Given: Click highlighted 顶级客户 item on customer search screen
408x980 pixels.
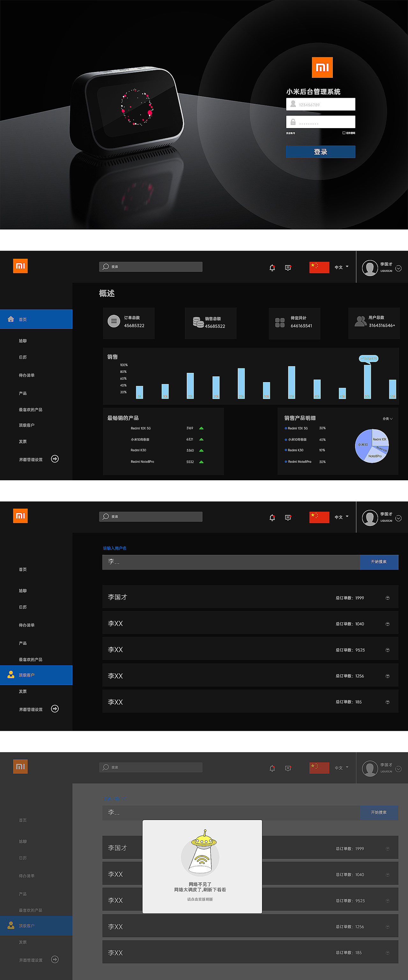Looking at the screenshot, I should (36, 675).
